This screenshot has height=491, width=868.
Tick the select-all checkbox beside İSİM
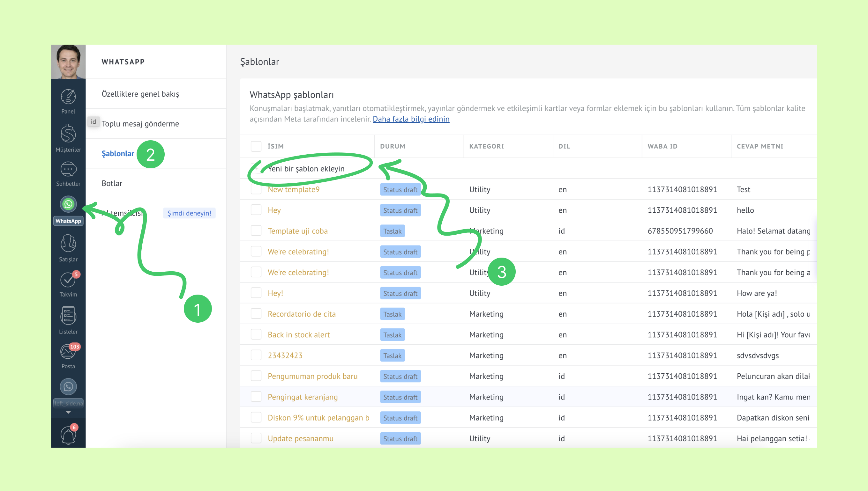coord(256,146)
